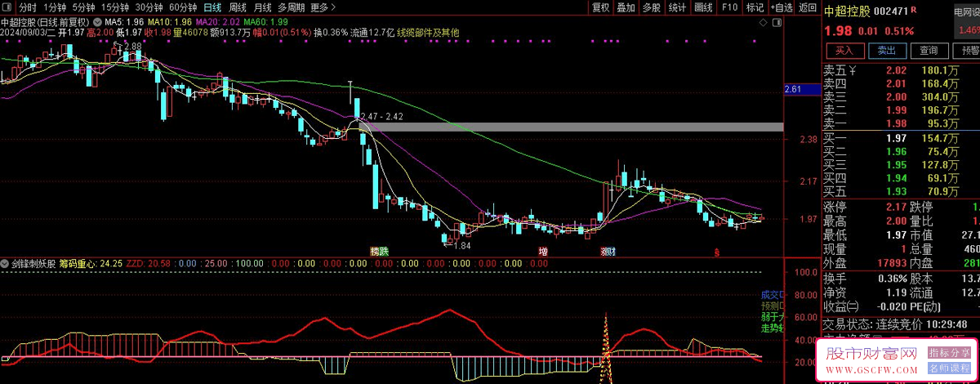This screenshot has height=384, width=980.
Task: Click the 线缆部件及其他 sector link
Action: pos(428,33)
